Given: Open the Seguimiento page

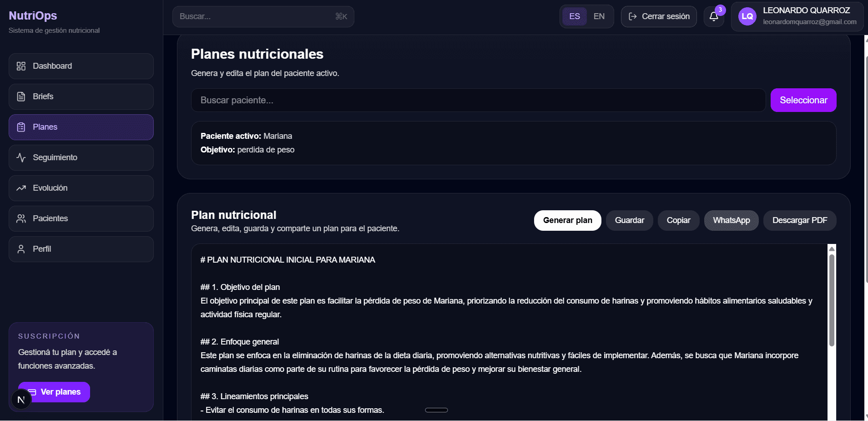Looking at the screenshot, I should [x=81, y=157].
